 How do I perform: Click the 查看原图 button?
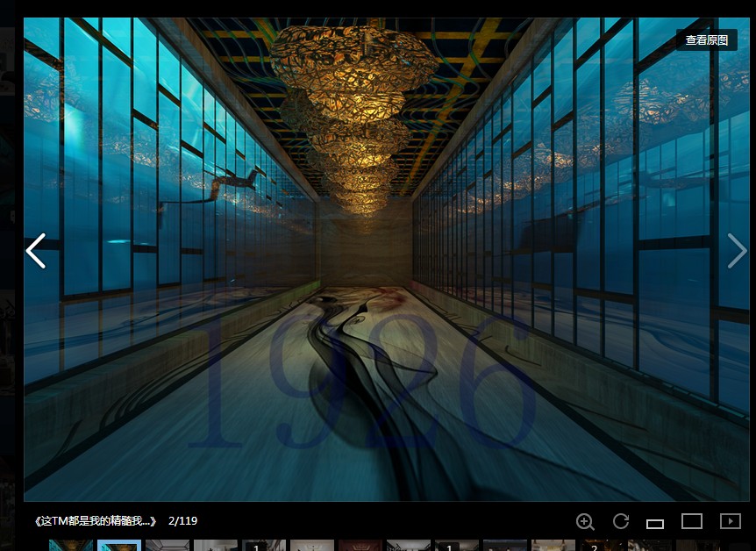click(x=706, y=40)
